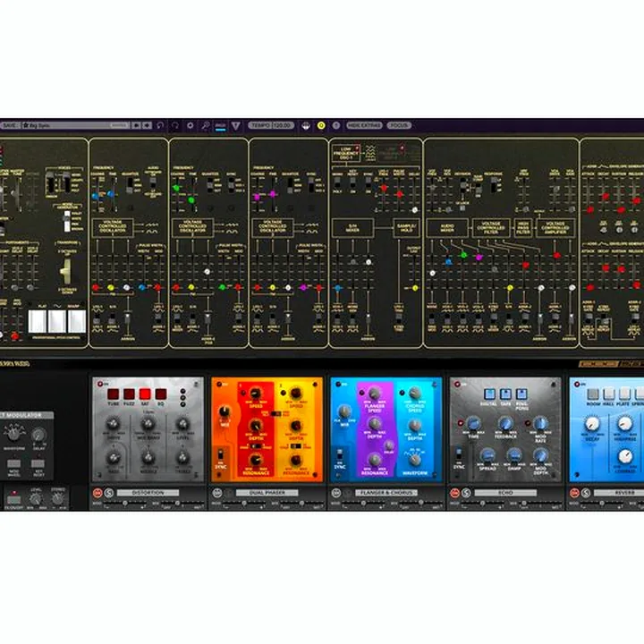Screen dimensions: 644x644
Task: Click the LOW FREQUENCY OSC-1 tab label
Action: [x=346, y=153]
